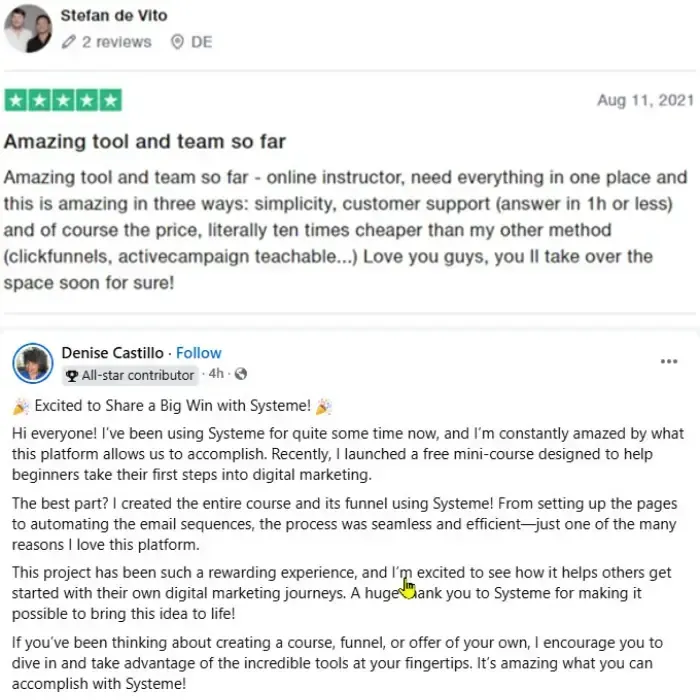
Task: Open the three-dot options menu on Denise's post
Action: tap(668, 361)
